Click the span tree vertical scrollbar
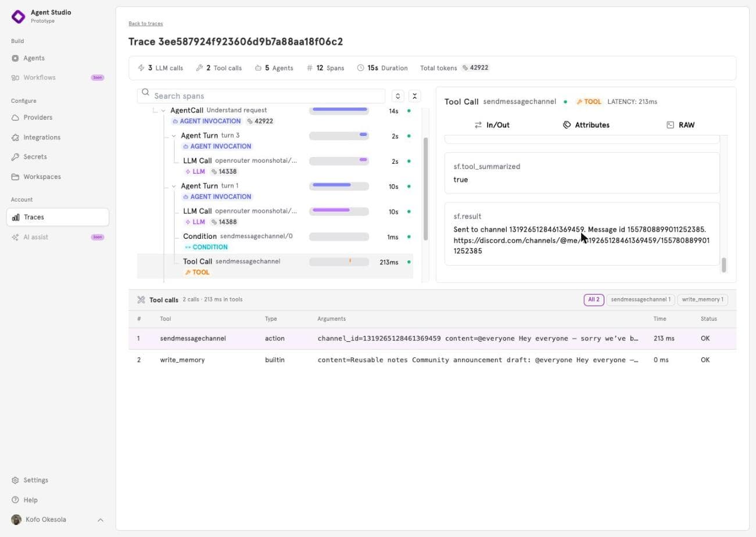Image resolution: width=756 pixels, height=537 pixels. pos(426,189)
